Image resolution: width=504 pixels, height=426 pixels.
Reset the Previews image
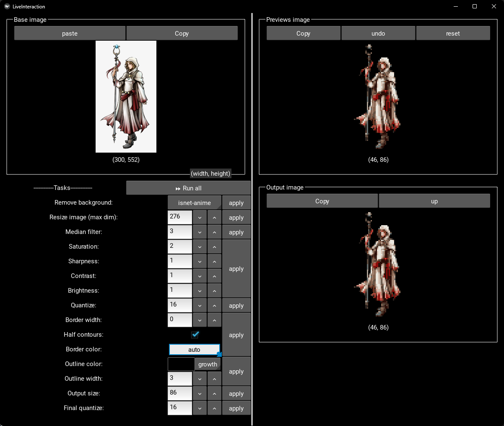click(453, 34)
